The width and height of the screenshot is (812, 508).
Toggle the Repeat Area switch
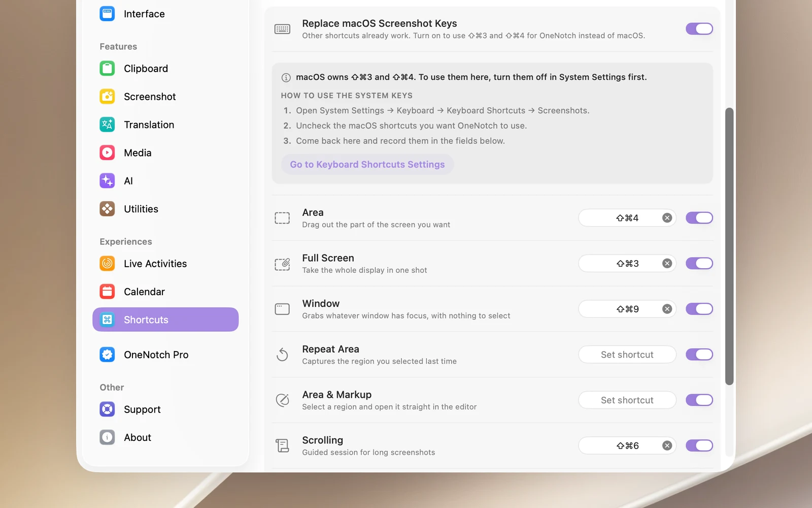tap(699, 355)
